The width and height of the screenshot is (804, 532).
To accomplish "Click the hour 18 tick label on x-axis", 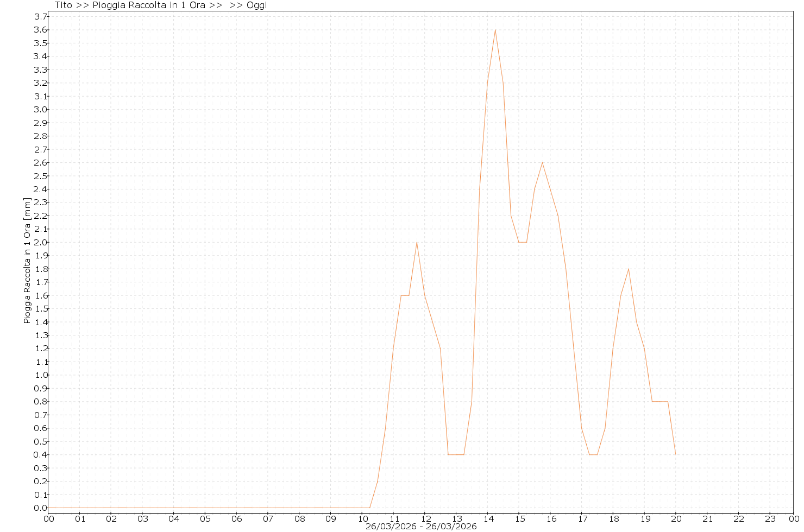I will coord(613,518).
